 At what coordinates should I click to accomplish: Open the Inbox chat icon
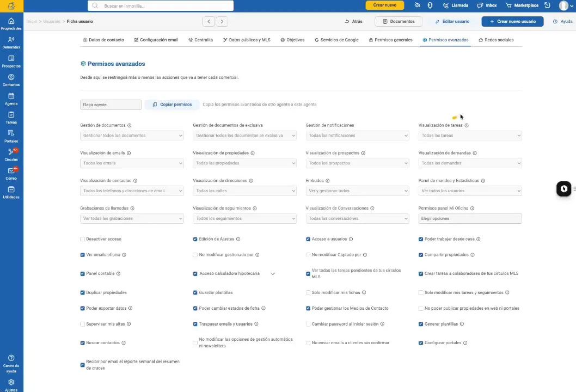[x=480, y=5]
